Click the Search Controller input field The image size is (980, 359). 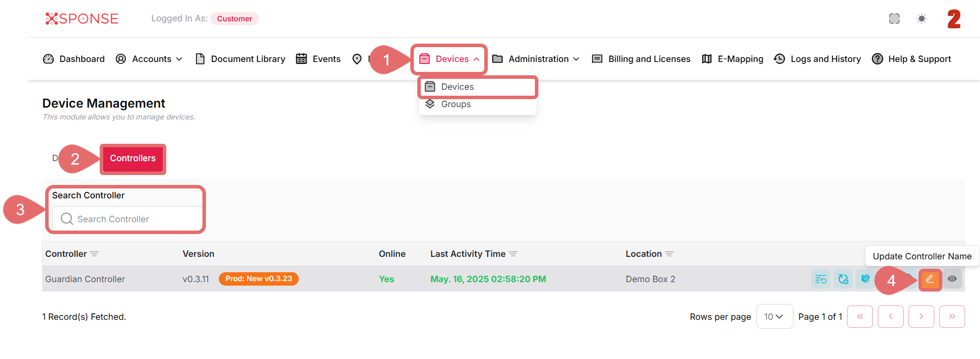(128, 219)
